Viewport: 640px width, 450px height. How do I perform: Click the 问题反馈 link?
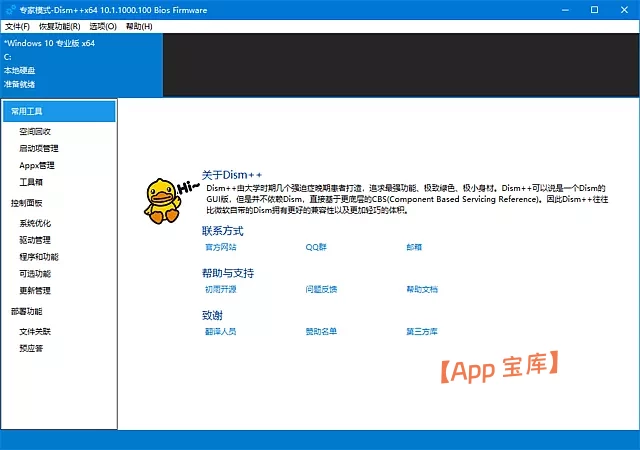321,289
